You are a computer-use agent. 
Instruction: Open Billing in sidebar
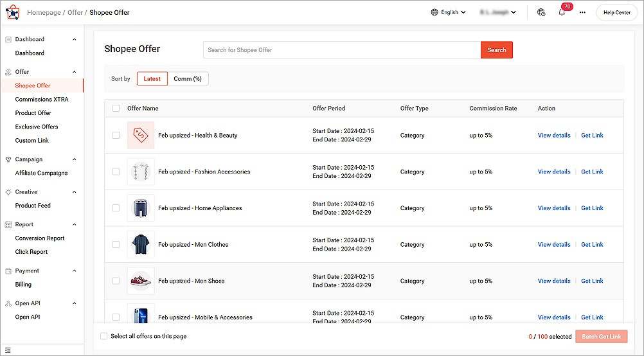[23, 284]
